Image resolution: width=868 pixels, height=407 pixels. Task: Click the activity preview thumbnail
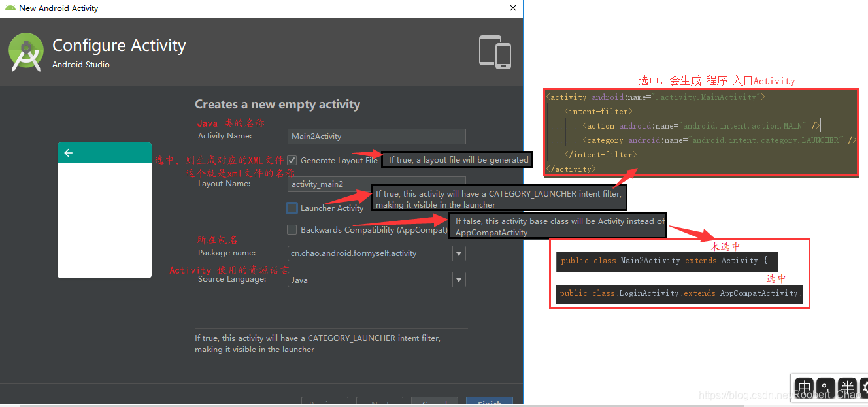[x=105, y=210]
